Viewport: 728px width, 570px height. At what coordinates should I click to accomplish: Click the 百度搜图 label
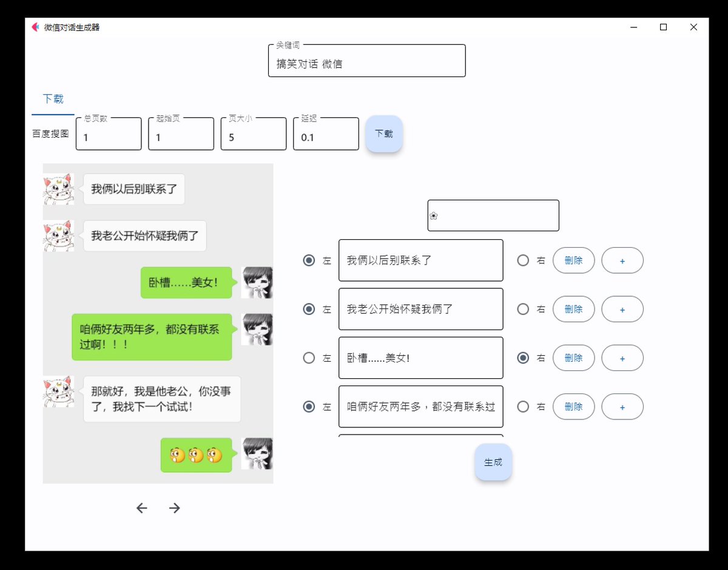pos(50,134)
